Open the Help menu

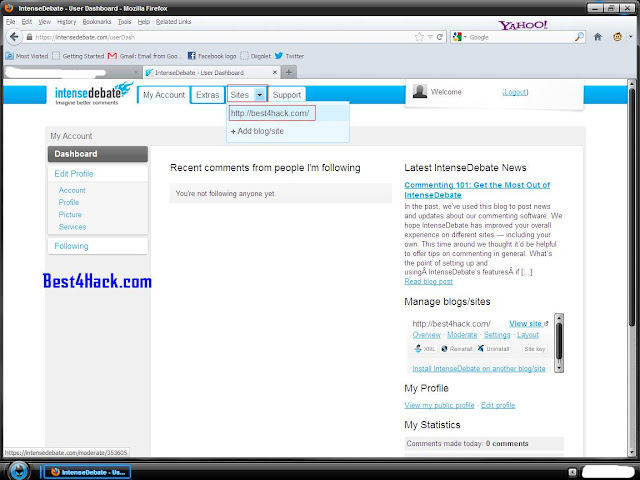(144, 22)
